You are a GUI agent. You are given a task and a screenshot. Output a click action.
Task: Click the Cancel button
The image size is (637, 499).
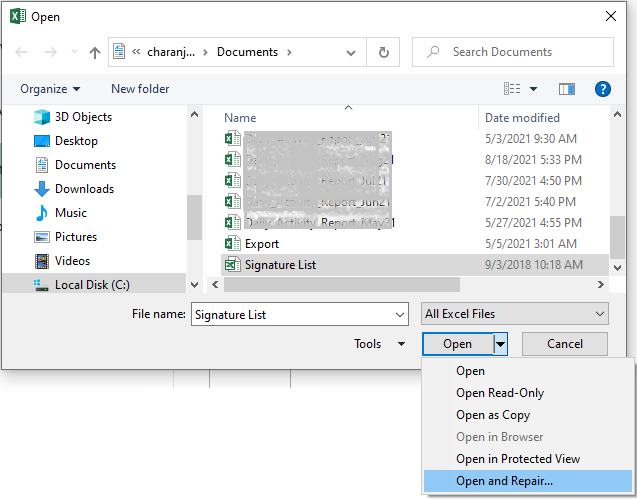pos(565,344)
